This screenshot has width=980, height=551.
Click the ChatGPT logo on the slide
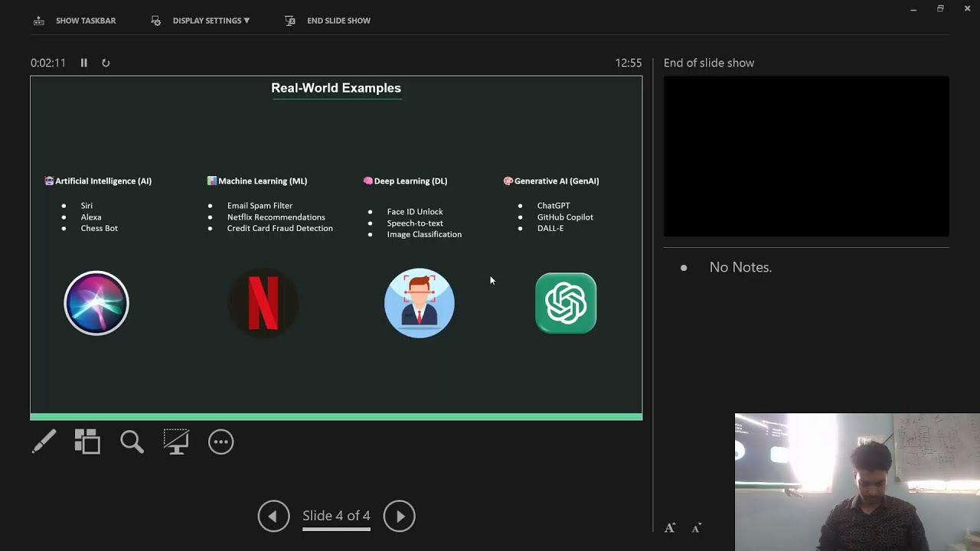tap(566, 303)
